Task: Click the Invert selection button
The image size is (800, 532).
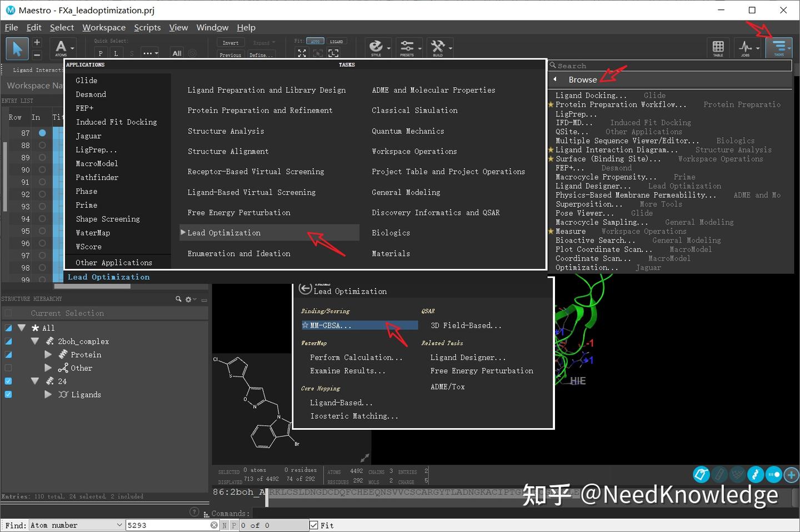Action: click(x=229, y=42)
